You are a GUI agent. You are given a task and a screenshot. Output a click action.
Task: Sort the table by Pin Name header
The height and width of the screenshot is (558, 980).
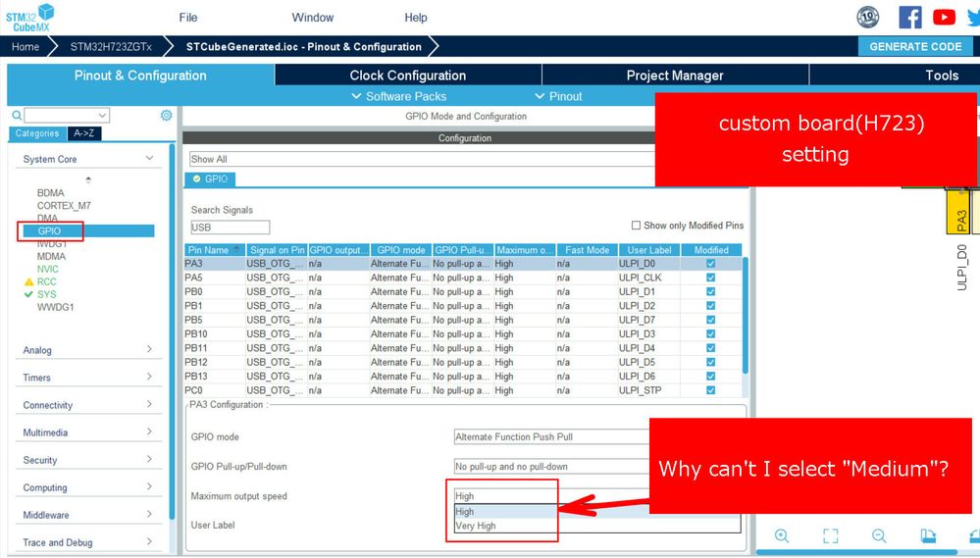pyautogui.click(x=215, y=250)
